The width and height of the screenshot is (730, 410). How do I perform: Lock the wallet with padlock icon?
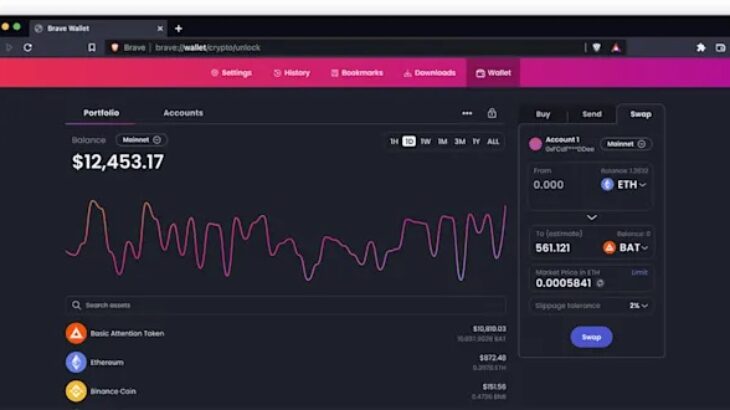coord(492,113)
